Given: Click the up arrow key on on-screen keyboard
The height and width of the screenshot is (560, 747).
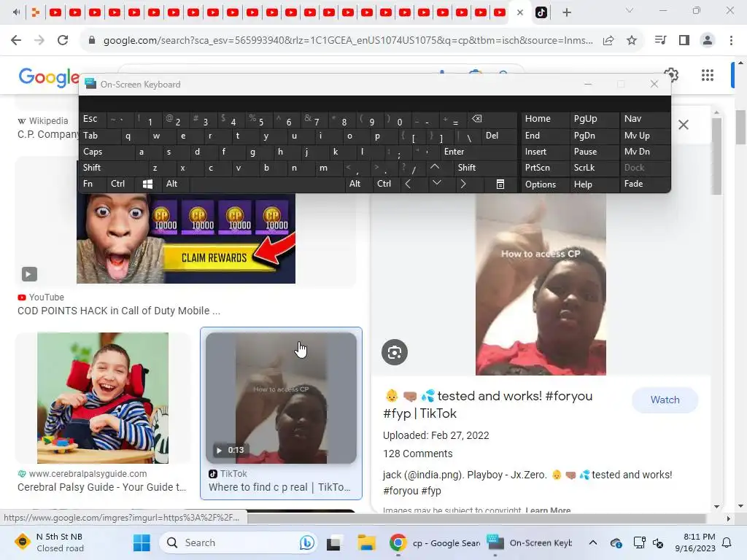Looking at the screenshot, I should tap(435, 167).
